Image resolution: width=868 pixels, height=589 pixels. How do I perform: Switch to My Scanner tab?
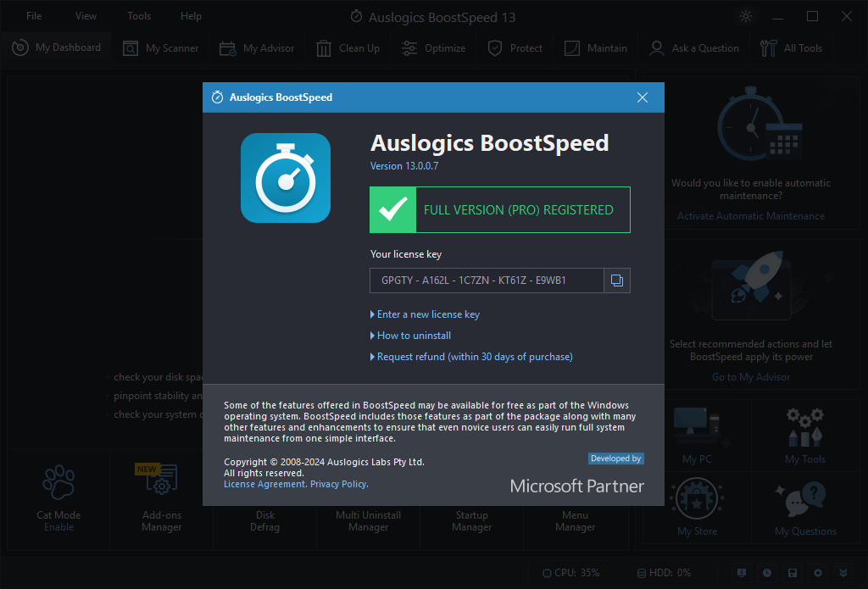tap(160, 48)
